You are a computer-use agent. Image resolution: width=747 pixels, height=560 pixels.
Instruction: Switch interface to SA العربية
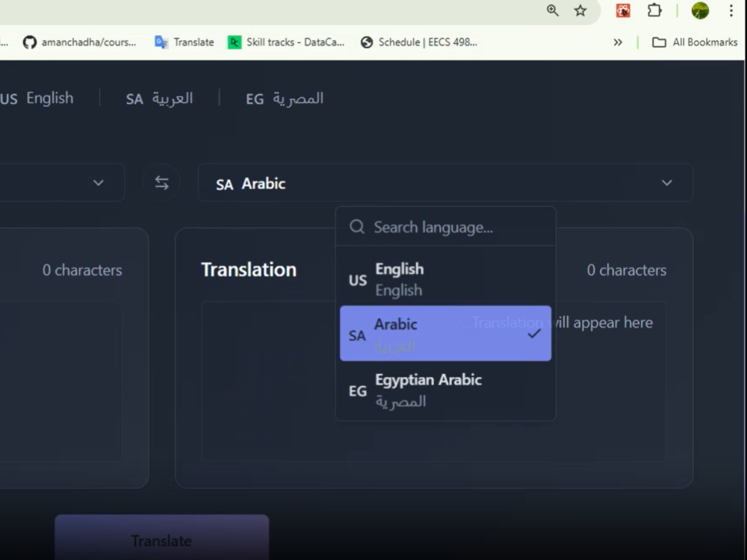pyautogui.click(x=159, y=99)
